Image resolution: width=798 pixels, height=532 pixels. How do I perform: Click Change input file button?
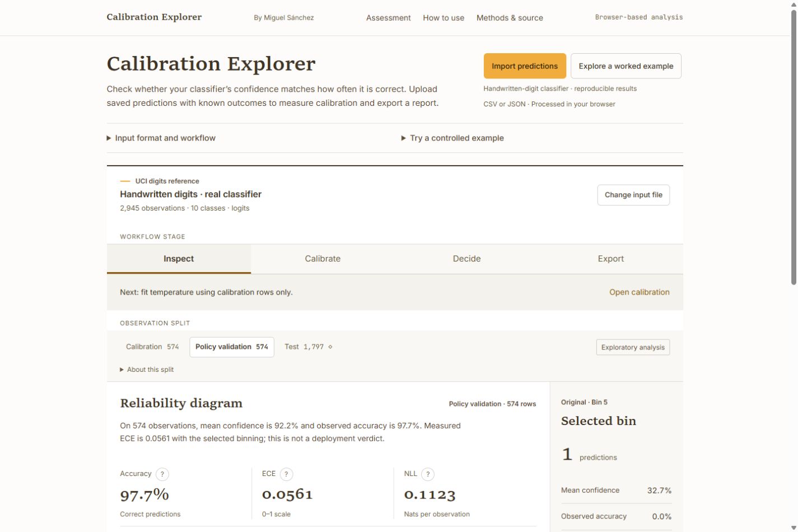(633, 195)
